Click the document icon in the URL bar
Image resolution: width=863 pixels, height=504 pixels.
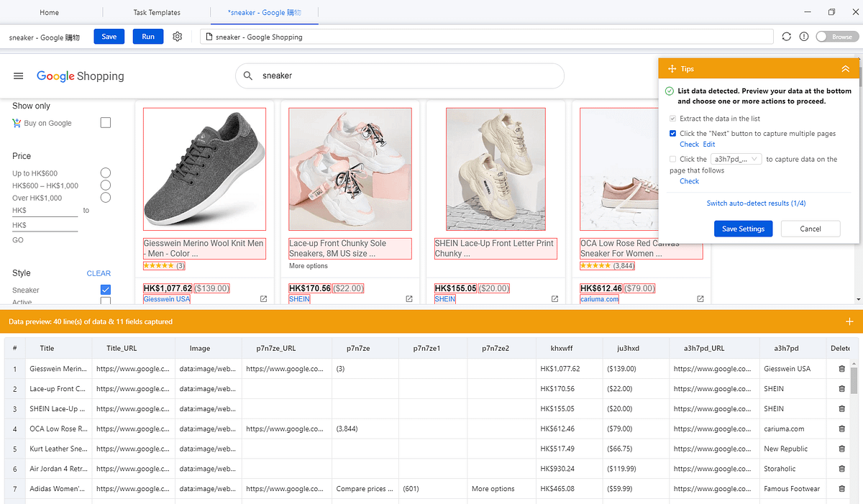click(x=209, y=37)
